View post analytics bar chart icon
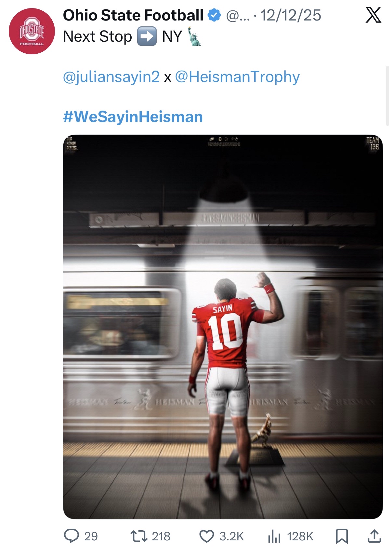Screen dimensions: 392x555 tap(274, 536)
